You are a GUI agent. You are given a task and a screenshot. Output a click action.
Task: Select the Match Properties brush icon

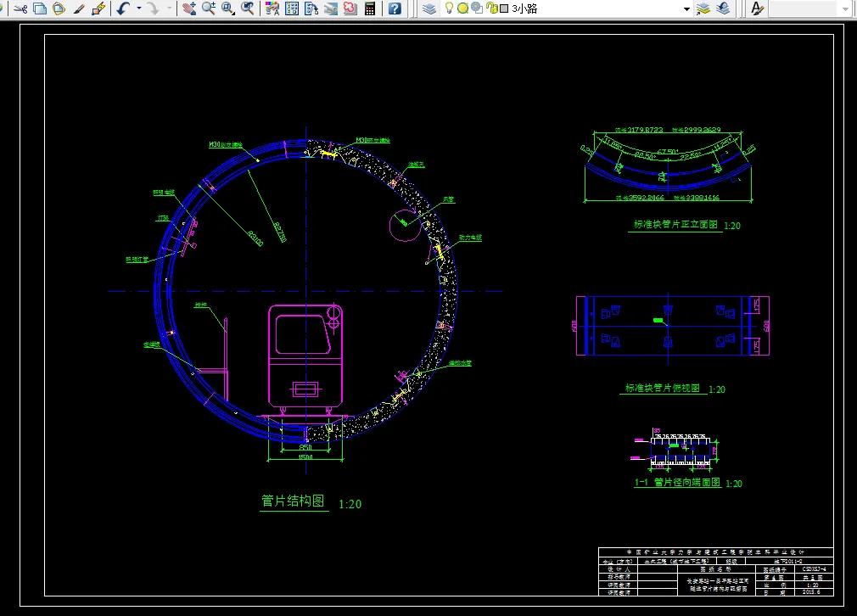click(79, 8)
